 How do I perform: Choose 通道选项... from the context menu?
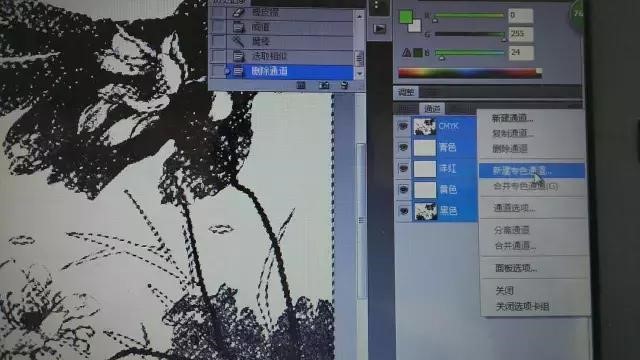coord(514,208)
